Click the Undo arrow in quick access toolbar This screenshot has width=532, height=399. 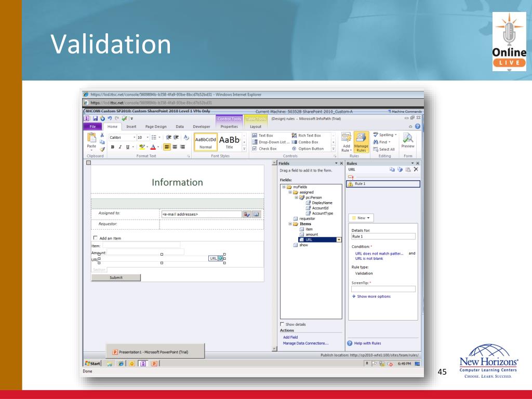(110, 118)
